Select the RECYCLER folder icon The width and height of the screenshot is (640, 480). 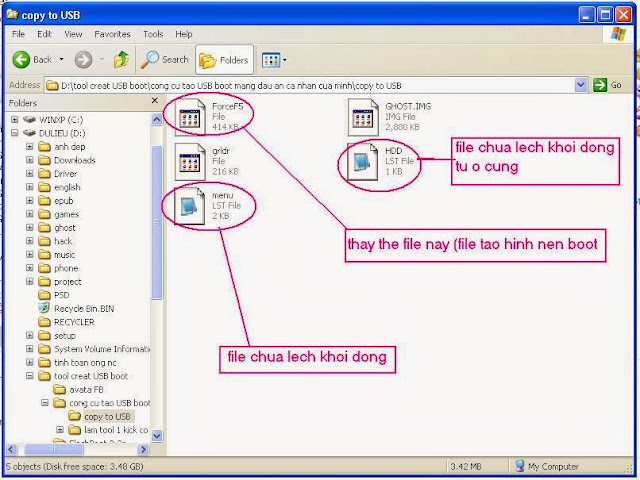(x=44, y=322)
